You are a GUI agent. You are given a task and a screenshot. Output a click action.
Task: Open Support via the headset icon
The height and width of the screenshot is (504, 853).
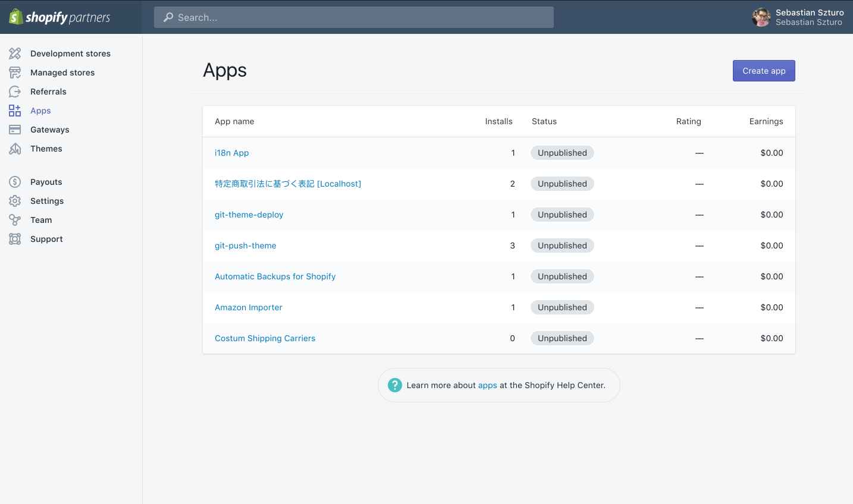(15, 238)
